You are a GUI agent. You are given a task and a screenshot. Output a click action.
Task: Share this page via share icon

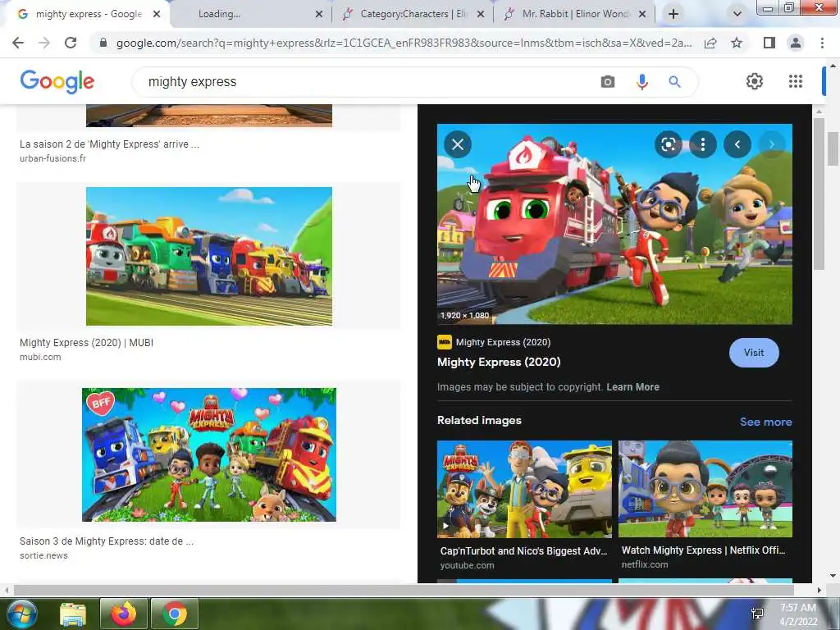tap(710, 43)
